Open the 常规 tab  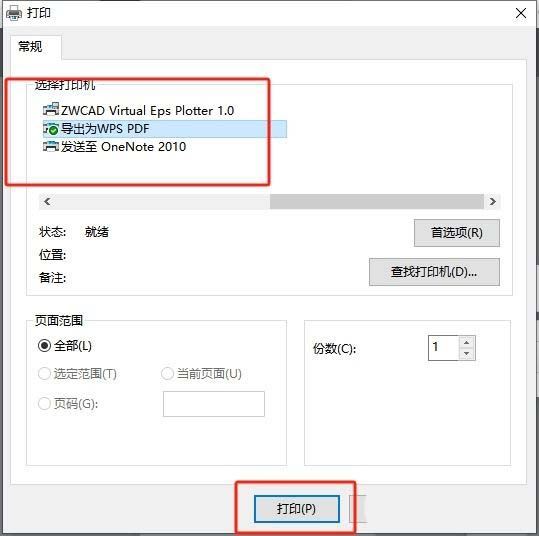click(x=30, y=47)
